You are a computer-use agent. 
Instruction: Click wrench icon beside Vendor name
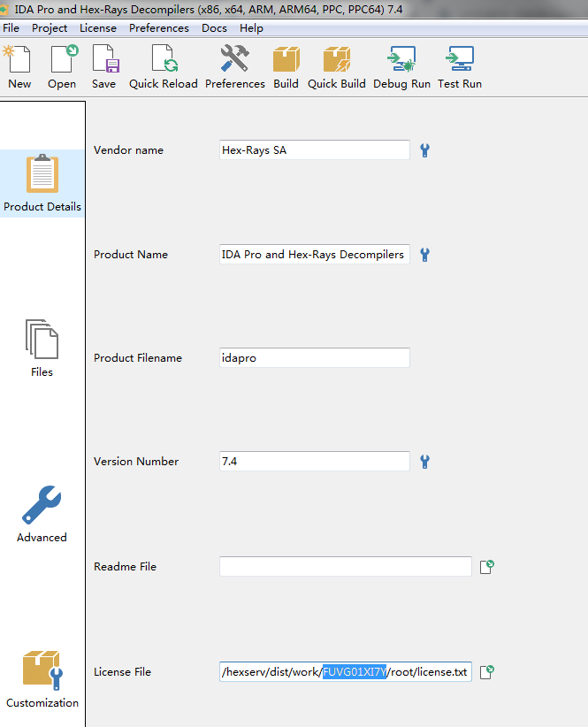pyautogui.click(x=425, y=150)
